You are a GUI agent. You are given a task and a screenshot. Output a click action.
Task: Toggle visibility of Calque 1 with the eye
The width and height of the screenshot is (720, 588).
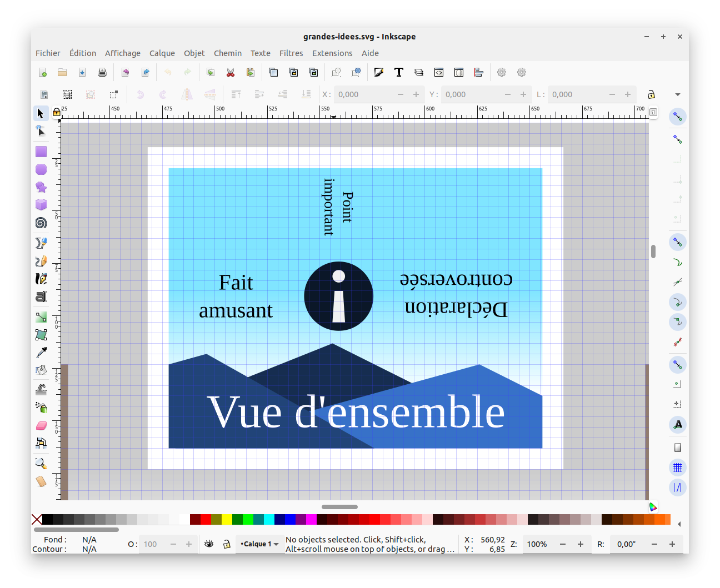pyautogui.click(x=209, y=544)
